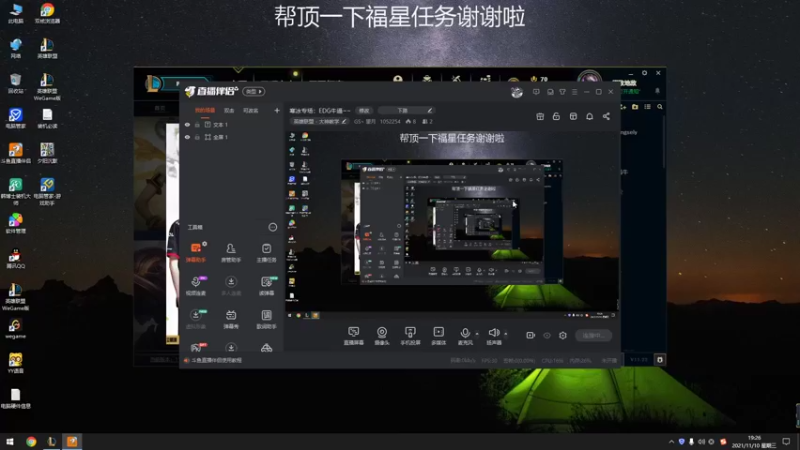This screenshot has height=450, width=800.
Task: Select the Recycle Bin desktop icon
Action: pos(15,83)
